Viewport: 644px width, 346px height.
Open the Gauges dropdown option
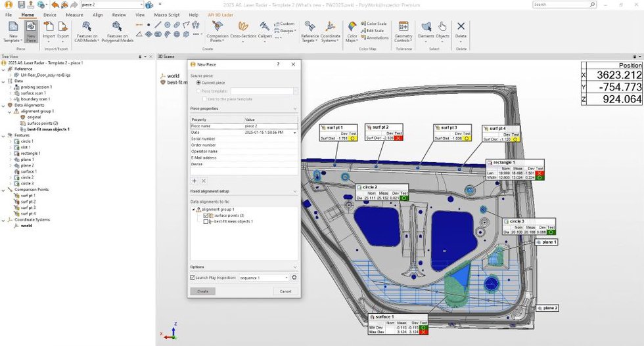click(x=285, y=31)
